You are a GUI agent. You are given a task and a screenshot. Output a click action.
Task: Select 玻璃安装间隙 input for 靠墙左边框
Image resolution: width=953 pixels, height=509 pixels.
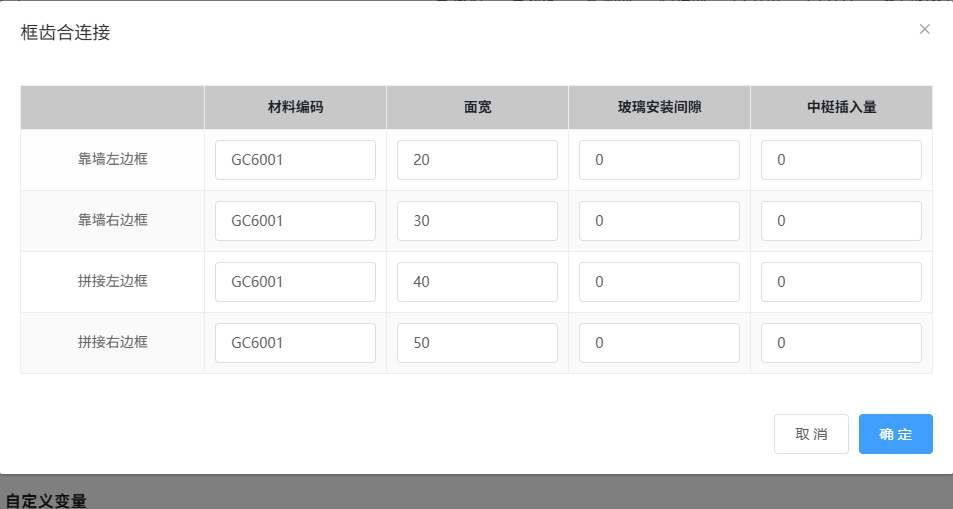[x=659, y=160]
